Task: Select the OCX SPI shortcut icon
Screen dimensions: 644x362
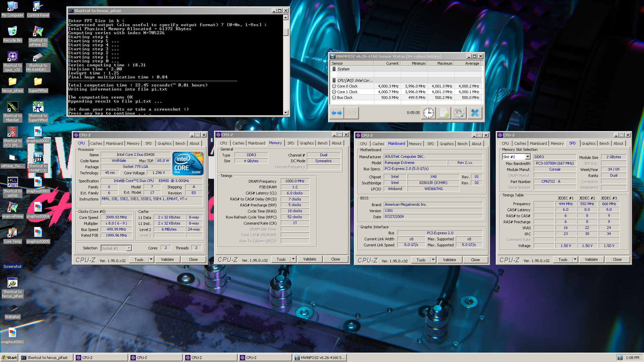Action: 12,137
